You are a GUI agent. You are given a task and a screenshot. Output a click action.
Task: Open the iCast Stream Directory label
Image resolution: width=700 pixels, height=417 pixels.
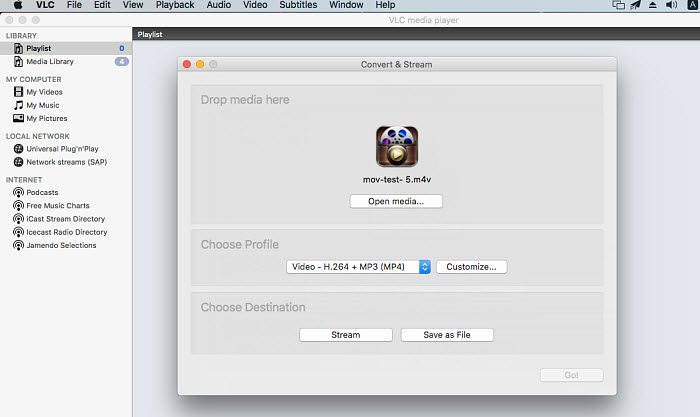pos(66,219)
